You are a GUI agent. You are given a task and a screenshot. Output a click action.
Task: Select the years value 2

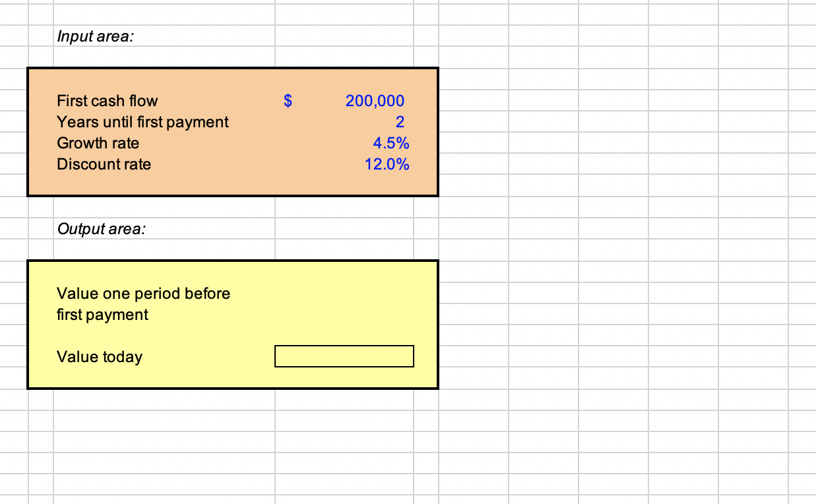click(x=400, y=122)
